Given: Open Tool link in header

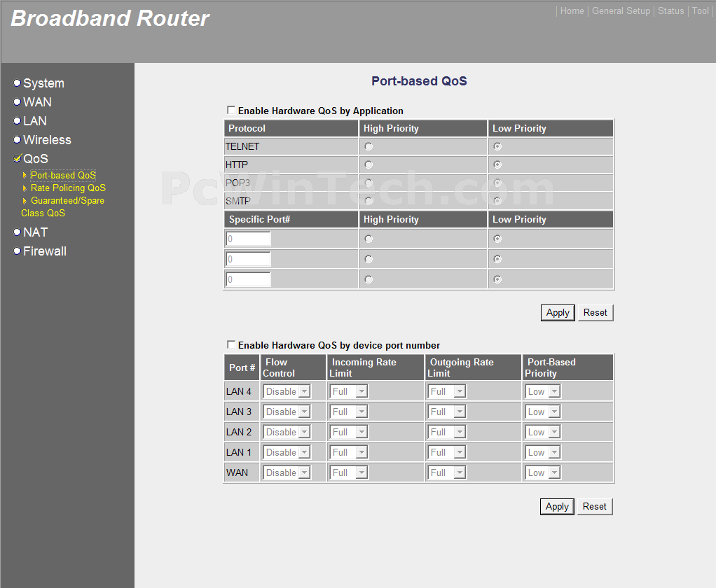Looking at the screenshot, I should click(x=700, y=11).
